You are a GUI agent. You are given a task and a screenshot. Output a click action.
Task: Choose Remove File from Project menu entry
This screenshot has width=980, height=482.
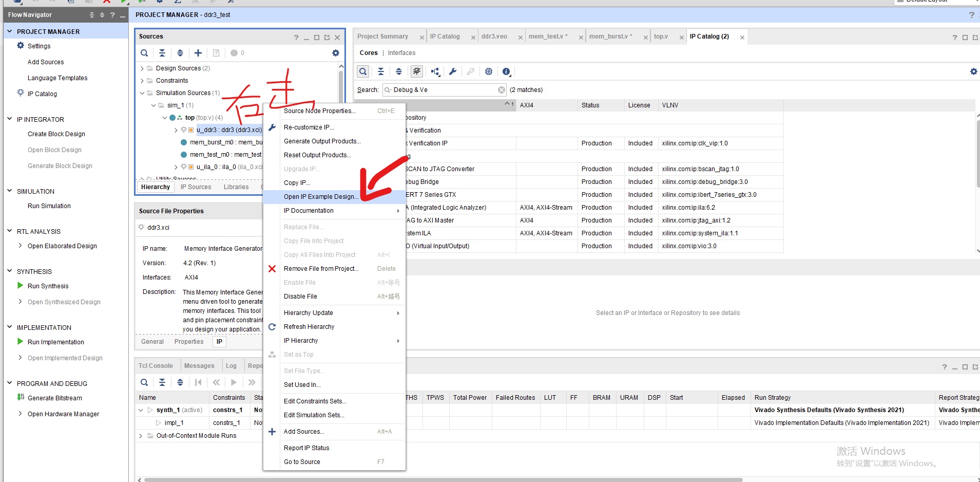[334, 269]
